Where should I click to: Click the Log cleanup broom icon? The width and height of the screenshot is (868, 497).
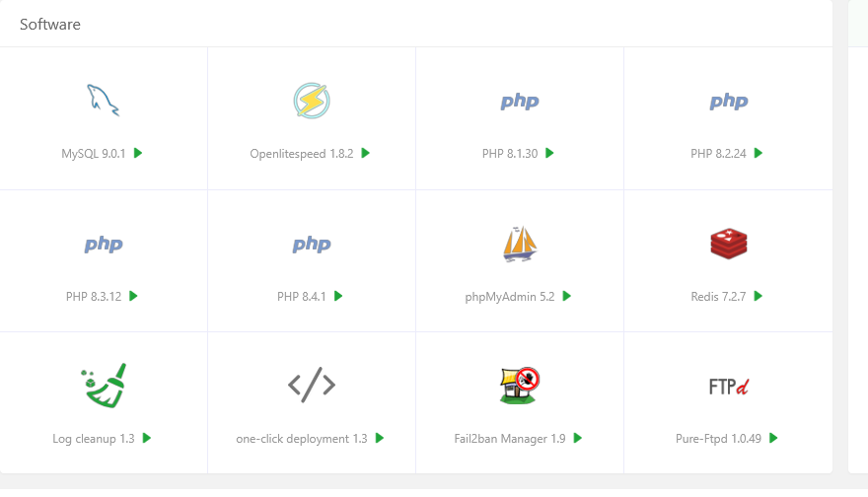pyautogui.click(x=104, y=385)
